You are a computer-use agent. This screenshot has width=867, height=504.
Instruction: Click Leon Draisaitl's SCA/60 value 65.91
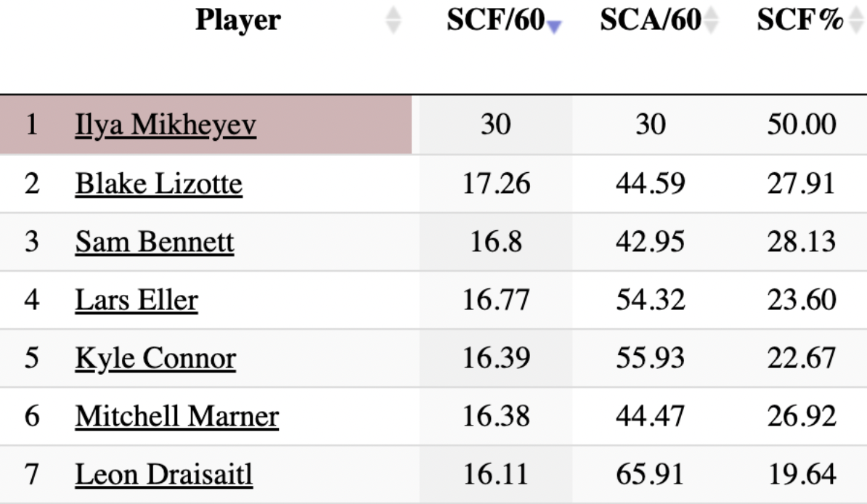(651, 475)
